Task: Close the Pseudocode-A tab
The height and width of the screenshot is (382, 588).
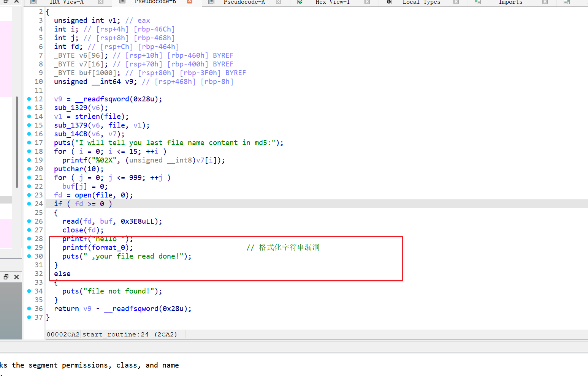Action: (x=279, y=2)
